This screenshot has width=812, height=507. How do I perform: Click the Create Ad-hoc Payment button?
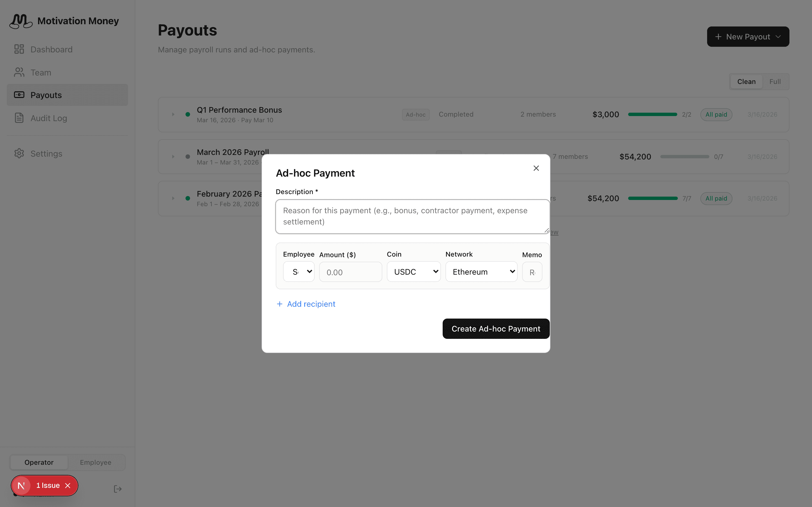[x=496, y=329]
